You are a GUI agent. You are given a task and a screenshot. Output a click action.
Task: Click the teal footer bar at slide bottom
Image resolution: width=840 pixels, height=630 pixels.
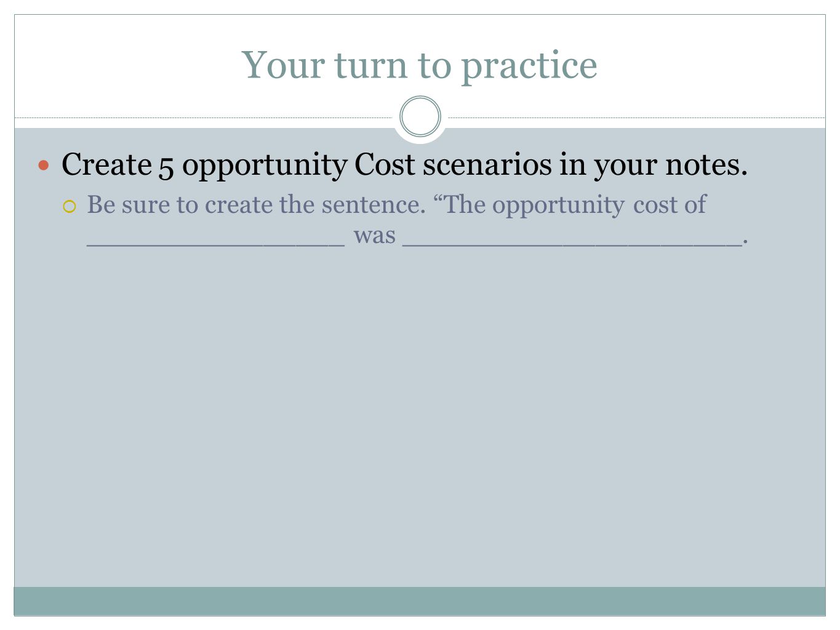420,601
